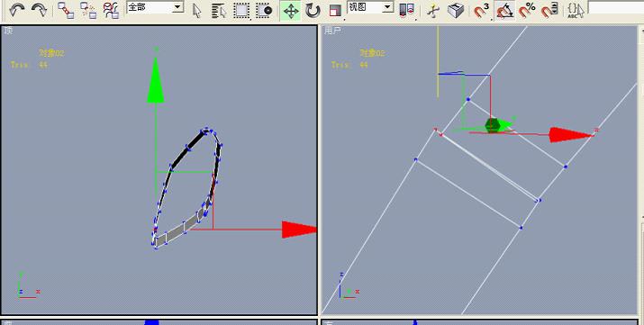Click the 顶 viewport label
The width and height of the screenshot is (644, 325).
click(8, 31)
